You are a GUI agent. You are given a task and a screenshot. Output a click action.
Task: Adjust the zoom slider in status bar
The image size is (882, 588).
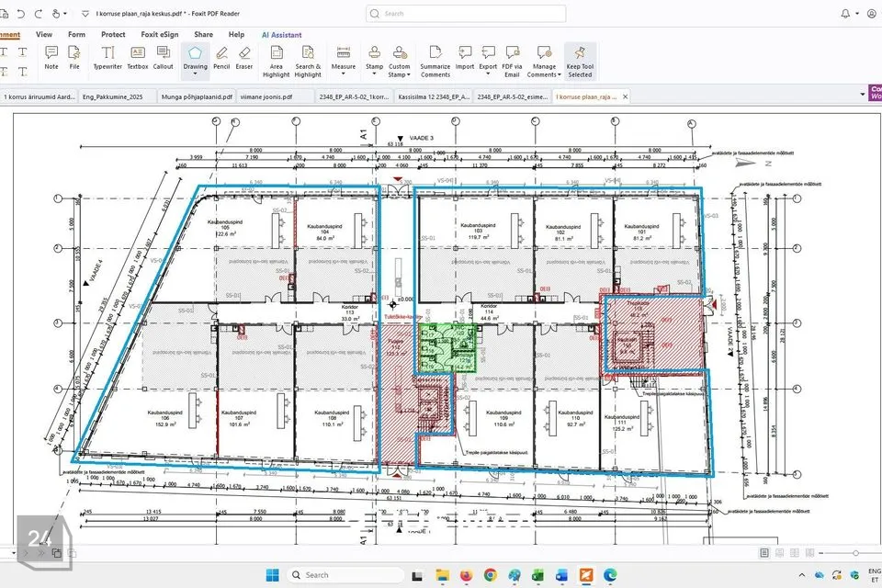click(854, 552)
